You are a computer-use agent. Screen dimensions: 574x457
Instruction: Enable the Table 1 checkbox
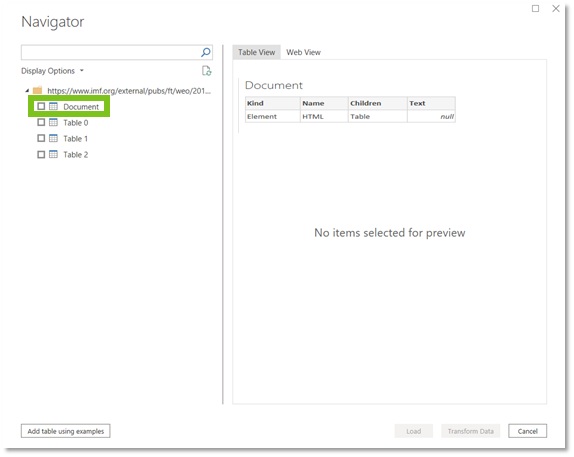[x=41, y=138]
